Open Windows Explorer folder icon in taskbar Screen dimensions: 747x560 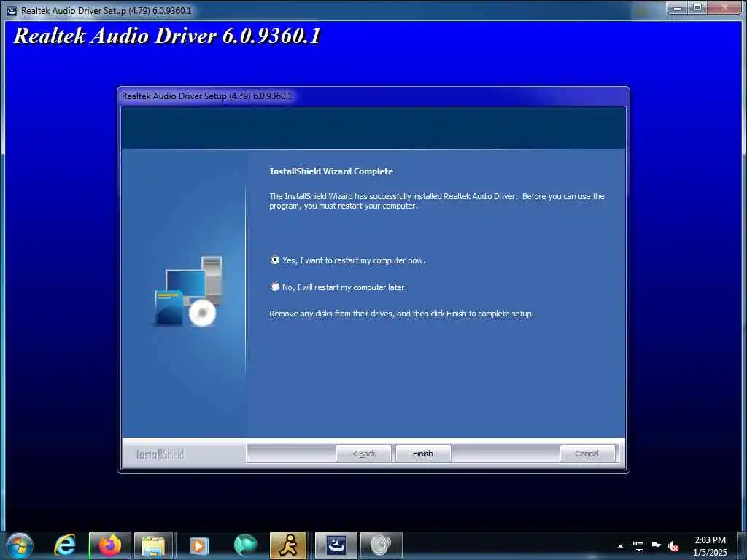pyautogui.click(x=154, y=545)
